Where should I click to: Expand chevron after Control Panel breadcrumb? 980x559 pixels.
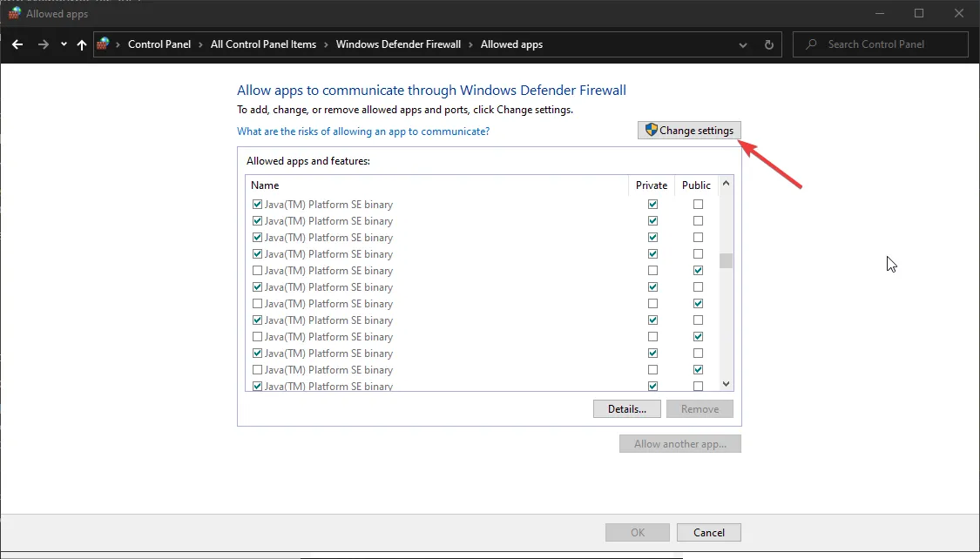click(x=200, y=44)
